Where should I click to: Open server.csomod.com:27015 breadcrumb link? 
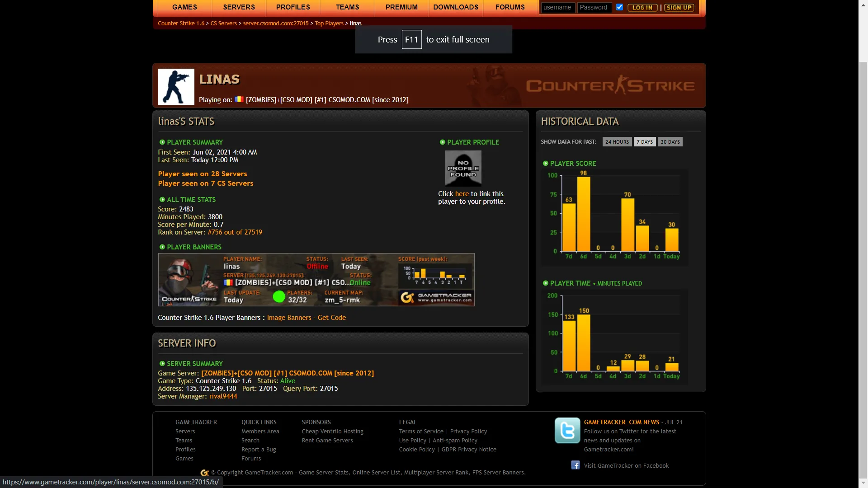(x=276, y=23)
